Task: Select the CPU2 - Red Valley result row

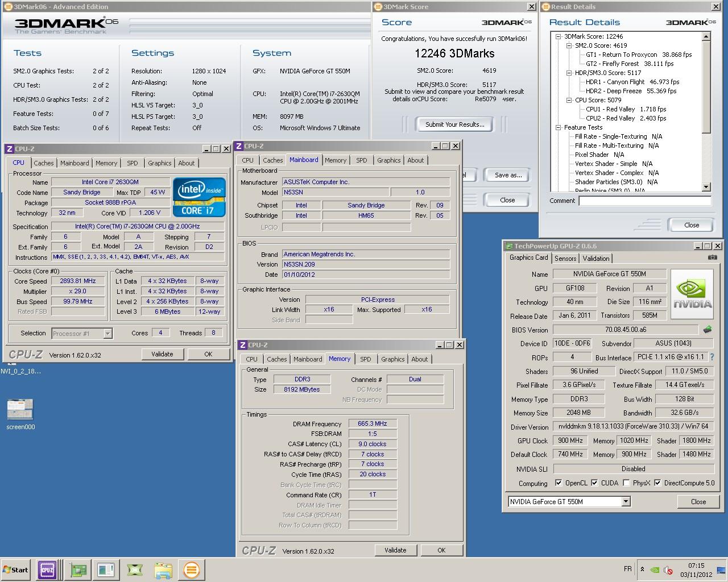Action: pyautogui.click(x=626, y=118)
